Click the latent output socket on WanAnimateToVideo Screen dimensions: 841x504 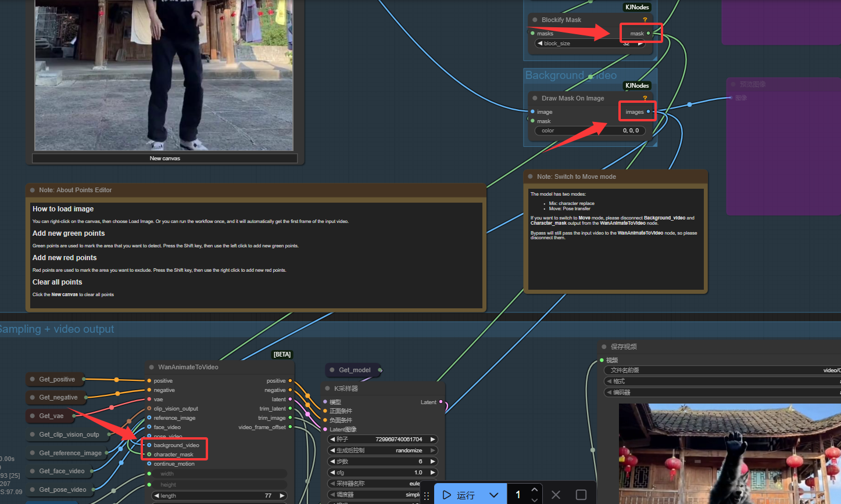(x=290, y=399)
